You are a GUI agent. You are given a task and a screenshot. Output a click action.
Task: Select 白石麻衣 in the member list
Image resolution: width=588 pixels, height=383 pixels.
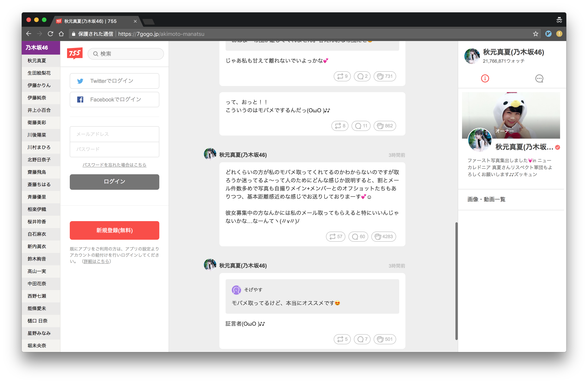[x=37, y=234]
